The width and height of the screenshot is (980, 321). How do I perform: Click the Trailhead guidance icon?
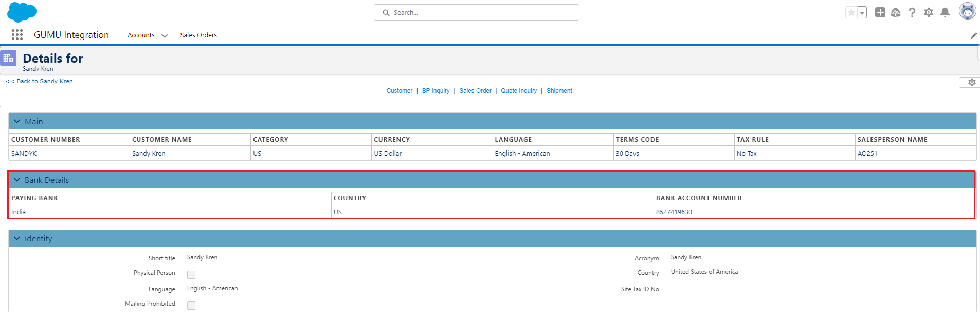tap(896, 12)
